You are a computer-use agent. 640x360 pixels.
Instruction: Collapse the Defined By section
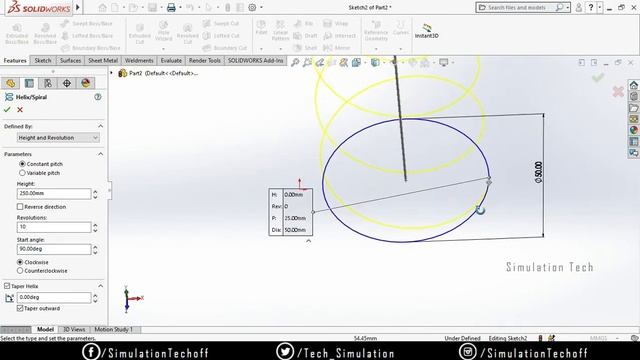(x=100, y=126)
